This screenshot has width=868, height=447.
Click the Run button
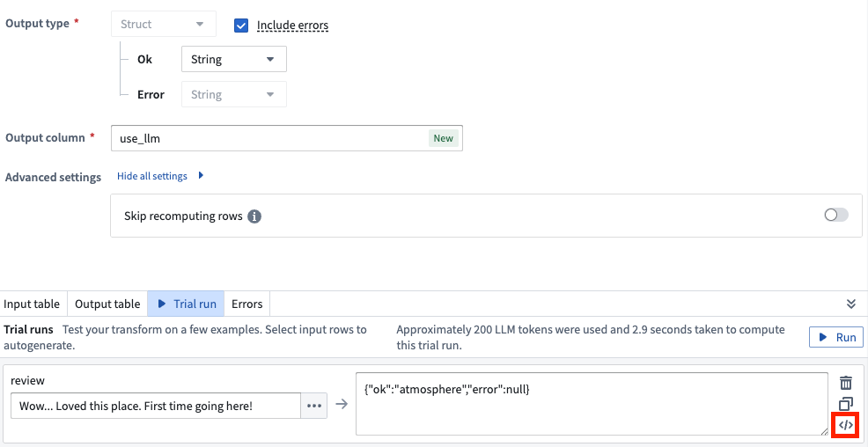click(x=836, y=337)
